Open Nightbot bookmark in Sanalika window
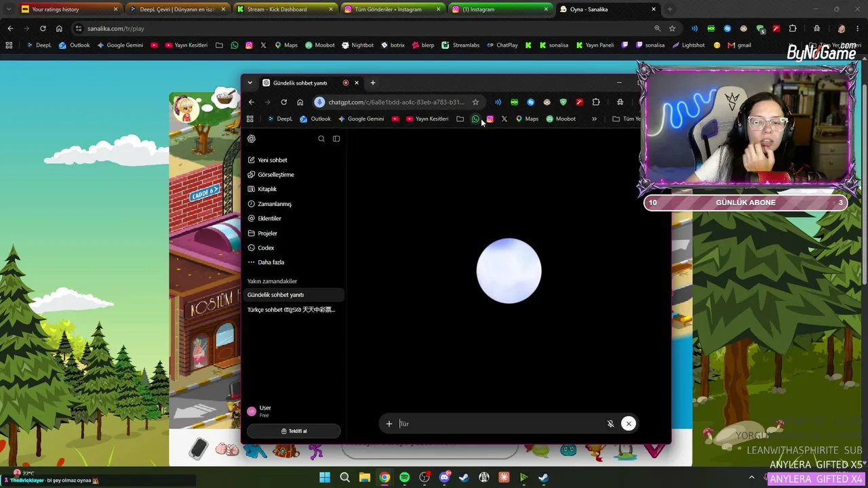Screen dimensions: 868x488 click(x=357, y=45)
